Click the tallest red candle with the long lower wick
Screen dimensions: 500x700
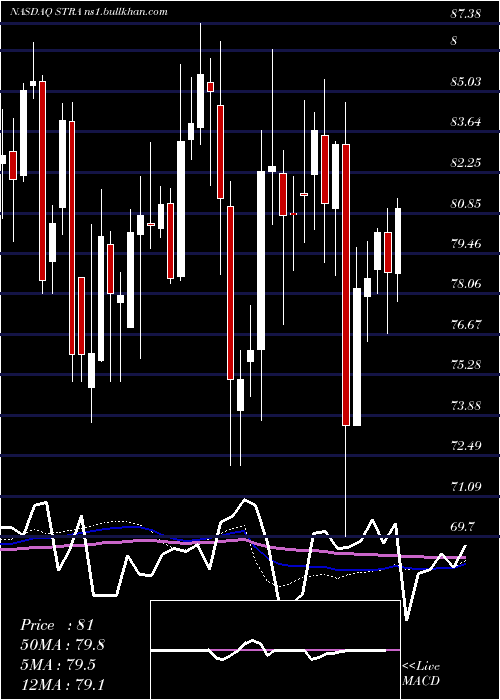pos(346,285)
